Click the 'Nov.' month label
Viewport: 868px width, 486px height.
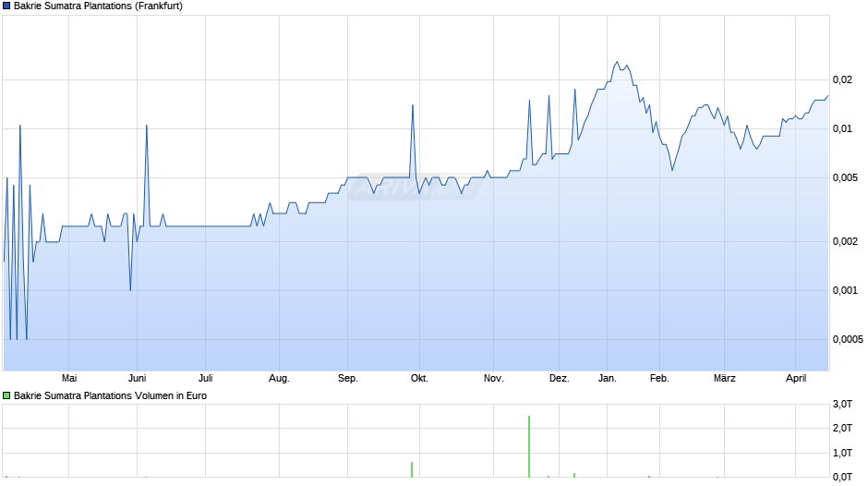click(x=494, y=378)
